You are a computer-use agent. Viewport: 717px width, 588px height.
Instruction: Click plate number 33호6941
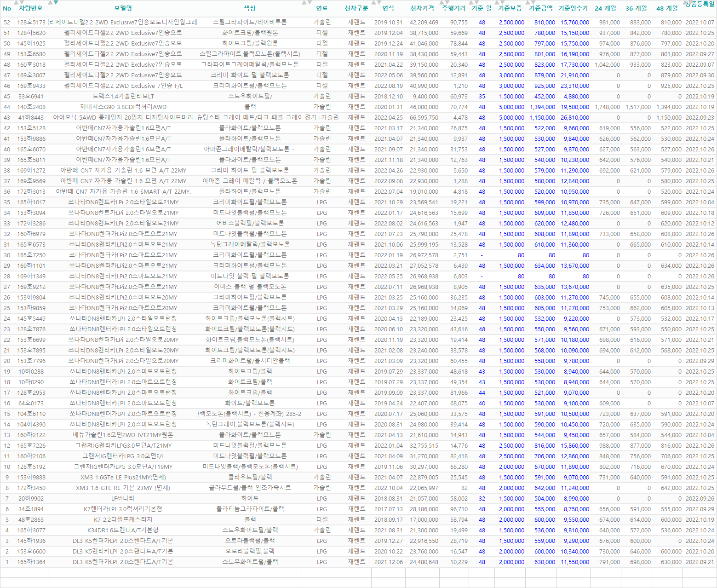31,97
